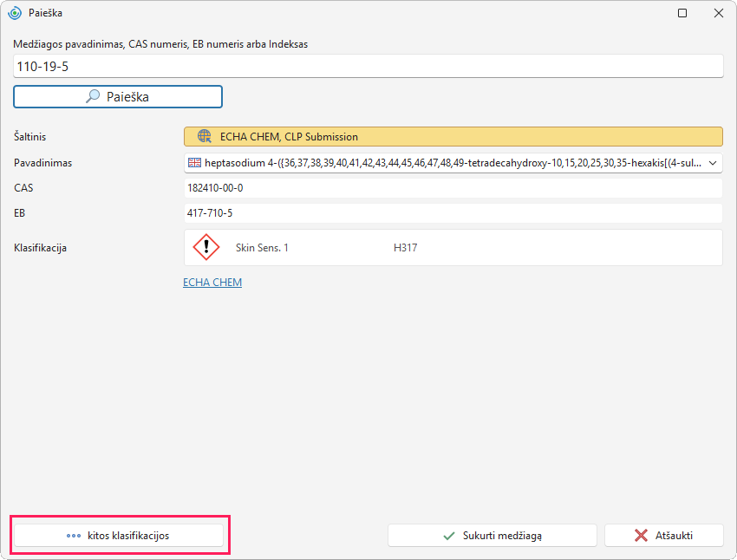Expand the Pavadinimas dropdown arrow
Screen dimensions: 737x560
(713, 163)
